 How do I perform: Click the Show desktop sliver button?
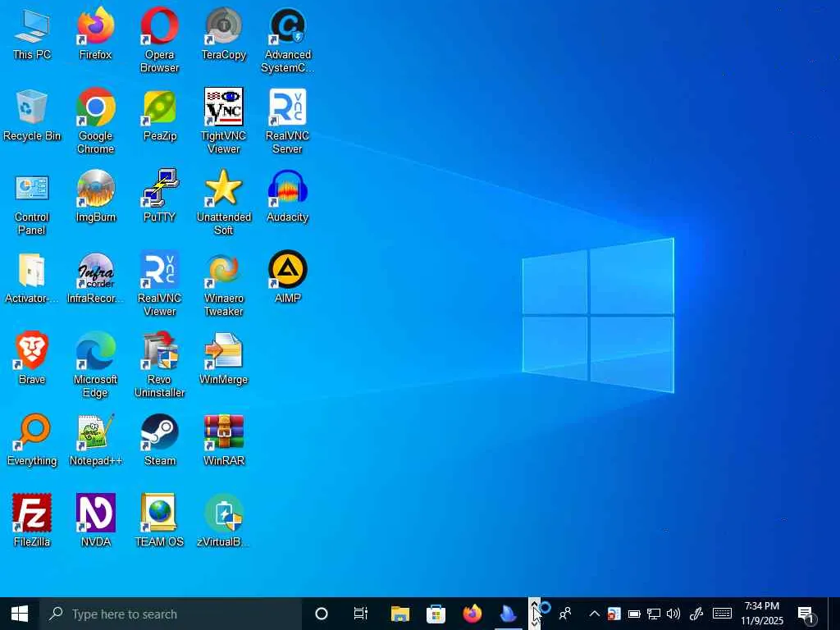click(834, 614)
